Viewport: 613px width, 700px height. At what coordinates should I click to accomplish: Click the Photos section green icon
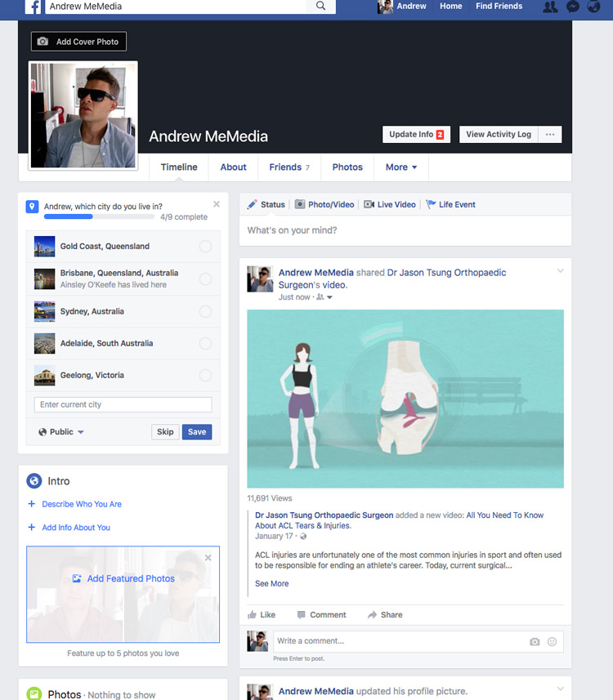[34, 693]
